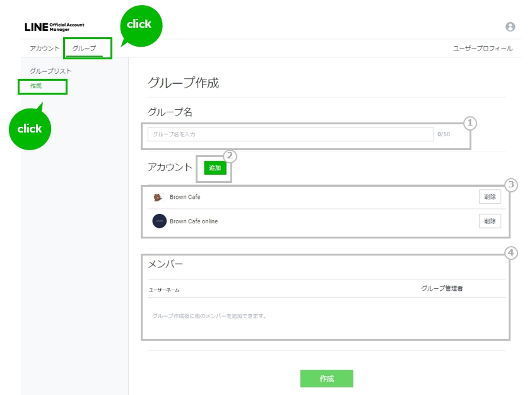Select 作成 in the left sidebar
Image resolution: width=532 pixels, height=395 pixels.
click(36, 86)
